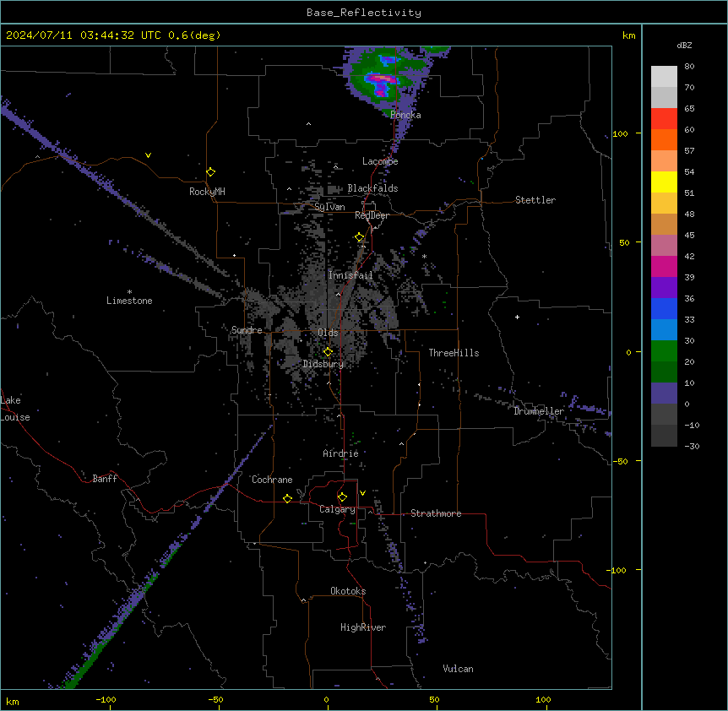Click the red 65 dBZ legend swatch
The image size is (728, 711).
664,119
